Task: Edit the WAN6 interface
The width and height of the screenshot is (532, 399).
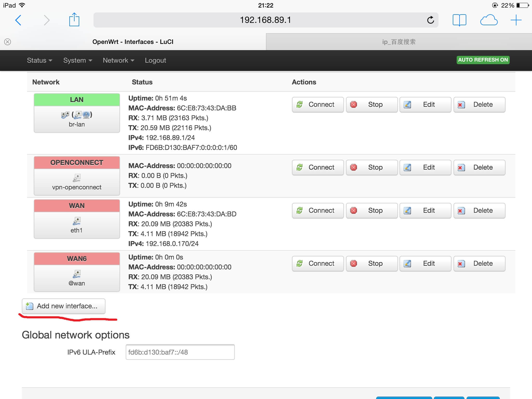Action: 425,264
